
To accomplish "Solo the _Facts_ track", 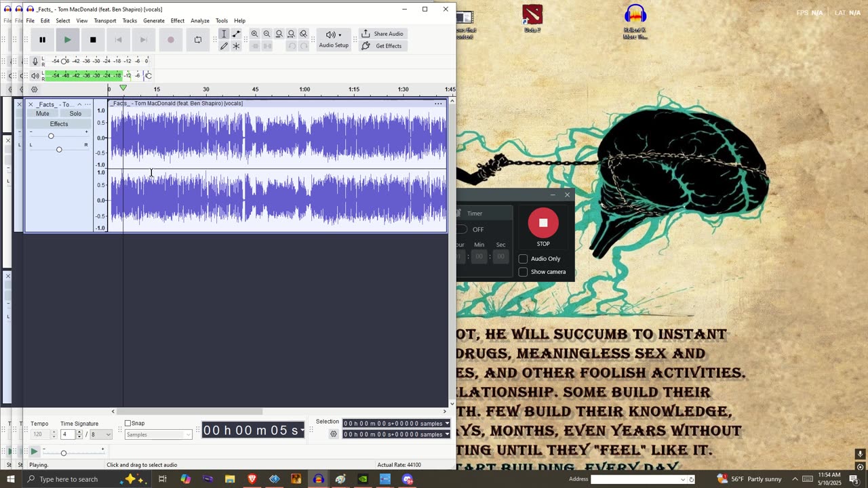I will [75, 114].
